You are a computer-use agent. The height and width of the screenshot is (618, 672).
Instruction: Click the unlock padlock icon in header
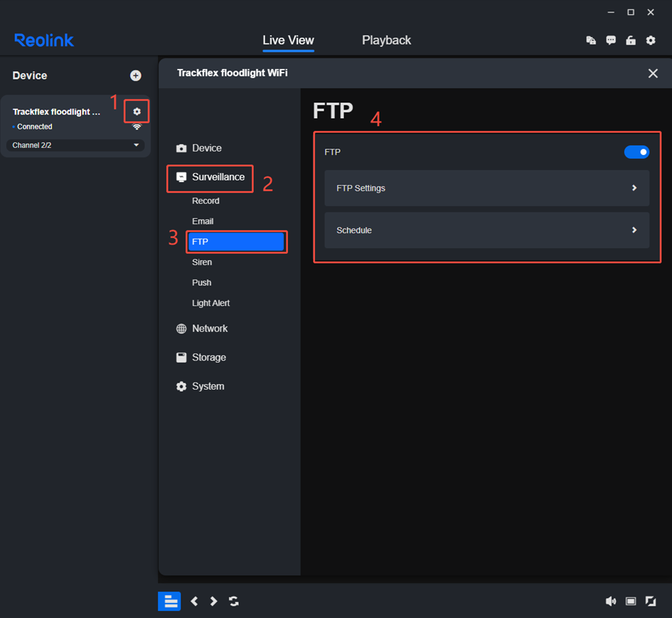[x=631, y=41]
